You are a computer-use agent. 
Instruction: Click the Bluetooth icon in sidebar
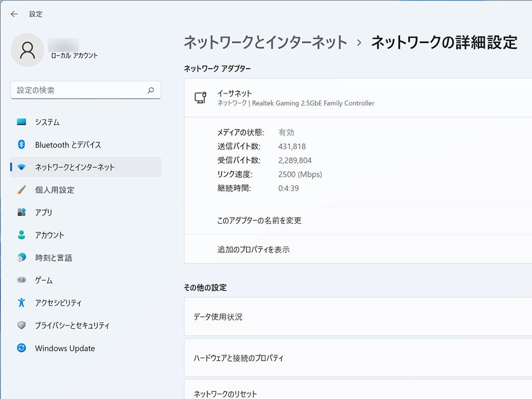click(21, 145)
